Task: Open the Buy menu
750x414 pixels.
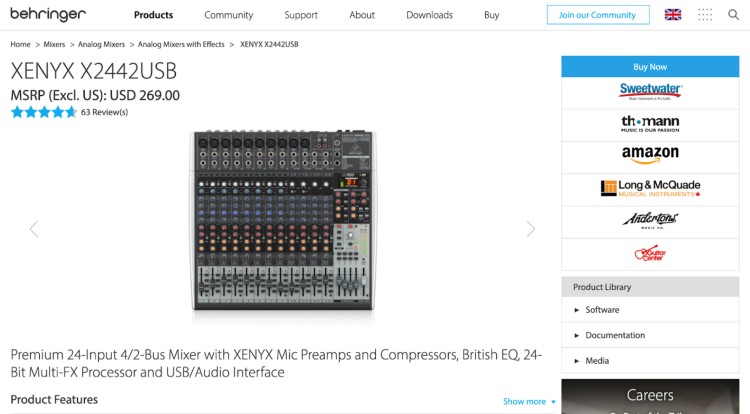Action: 492,15
